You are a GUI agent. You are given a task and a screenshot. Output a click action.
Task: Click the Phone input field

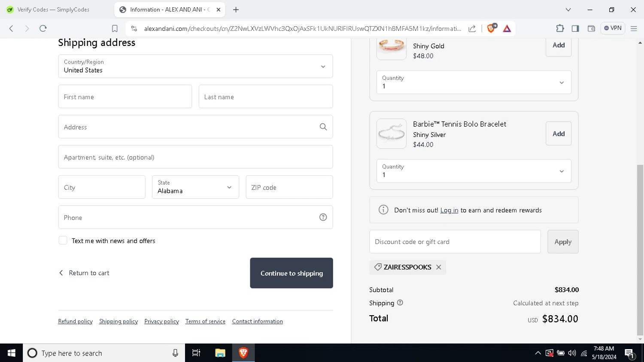pos(195,217)
